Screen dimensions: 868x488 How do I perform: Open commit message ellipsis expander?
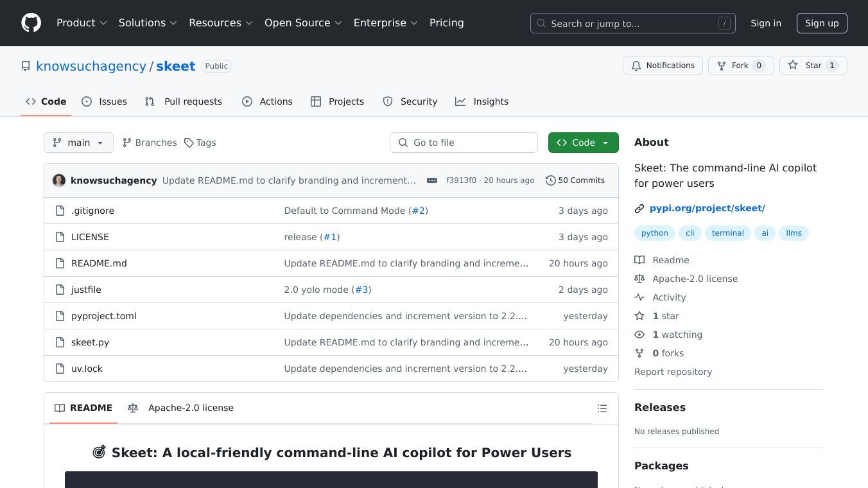(x=431, y=180)
